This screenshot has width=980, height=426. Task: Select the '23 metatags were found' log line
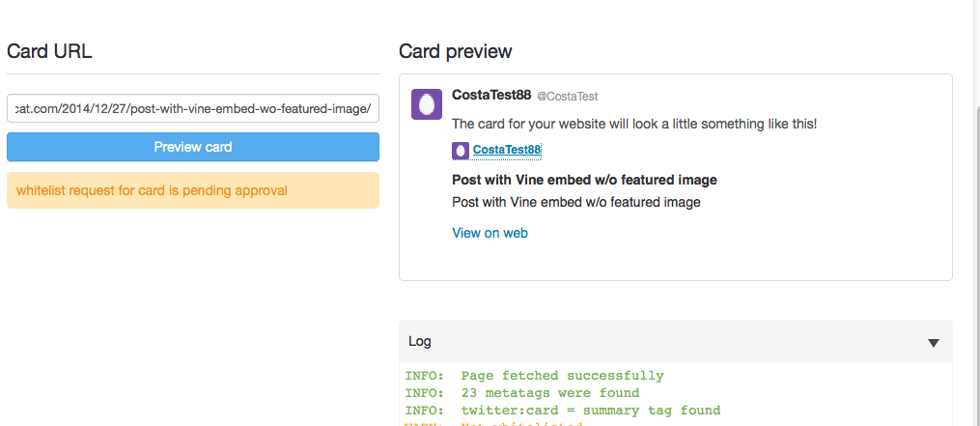click(x=522, y=393)
